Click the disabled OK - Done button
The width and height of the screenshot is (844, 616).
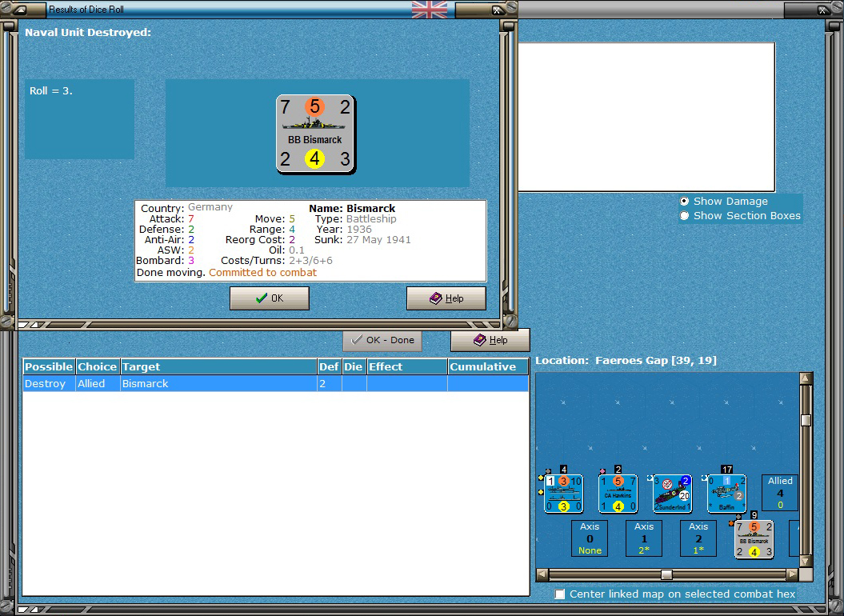382,340
